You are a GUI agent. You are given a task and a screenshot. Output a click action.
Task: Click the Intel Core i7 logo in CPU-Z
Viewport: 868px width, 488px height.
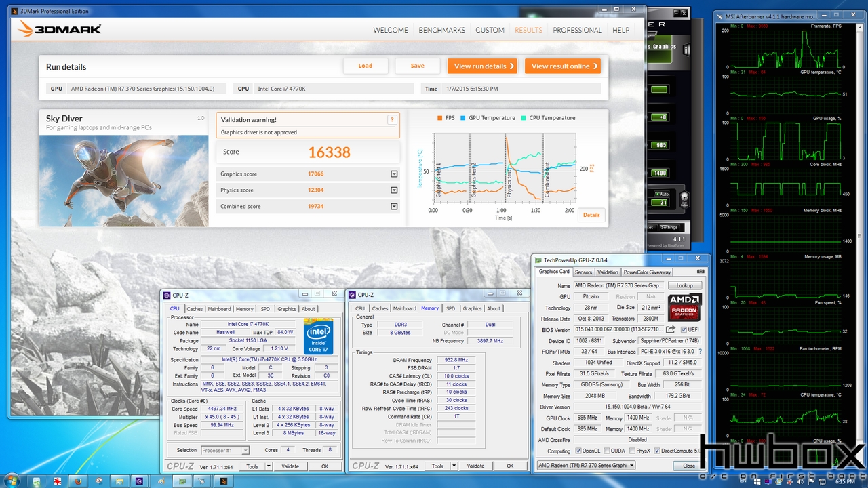pyautogui.click(x=318, y=336)
